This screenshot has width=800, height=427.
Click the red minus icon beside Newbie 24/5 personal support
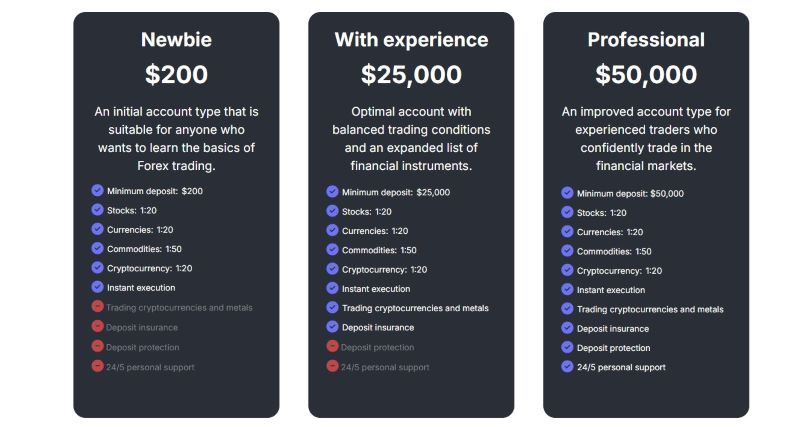[x=97, y=366]
